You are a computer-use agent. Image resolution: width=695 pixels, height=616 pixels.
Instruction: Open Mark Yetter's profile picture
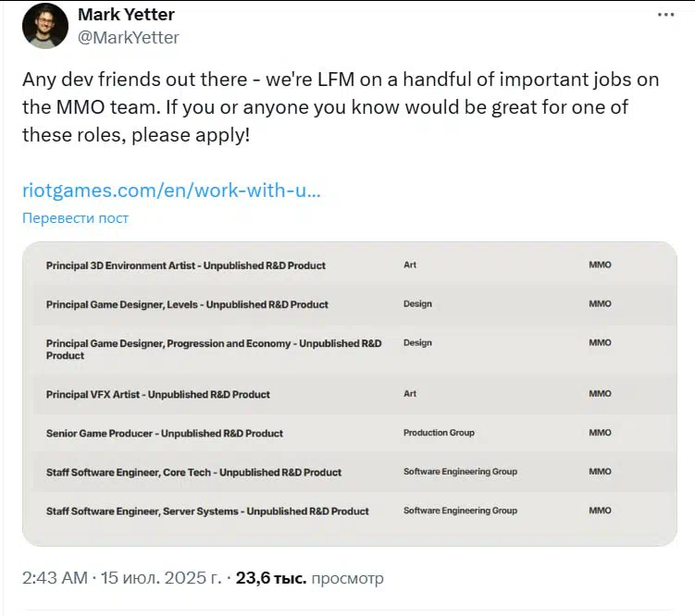45,26
